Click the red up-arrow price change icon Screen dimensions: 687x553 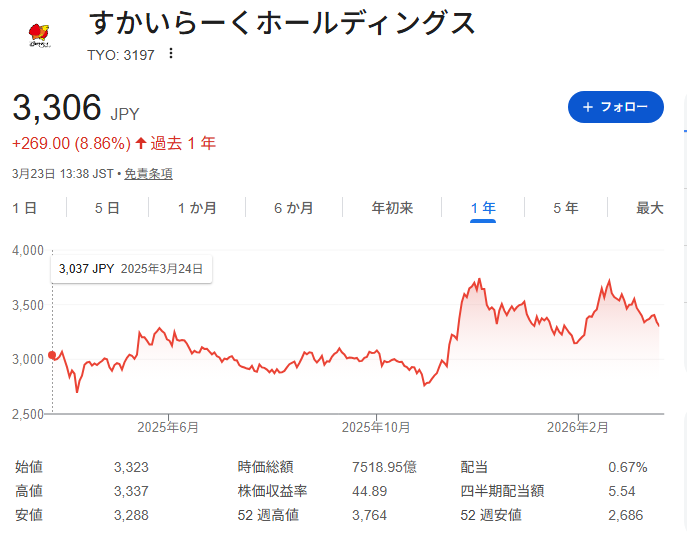(x=141, y=143)
